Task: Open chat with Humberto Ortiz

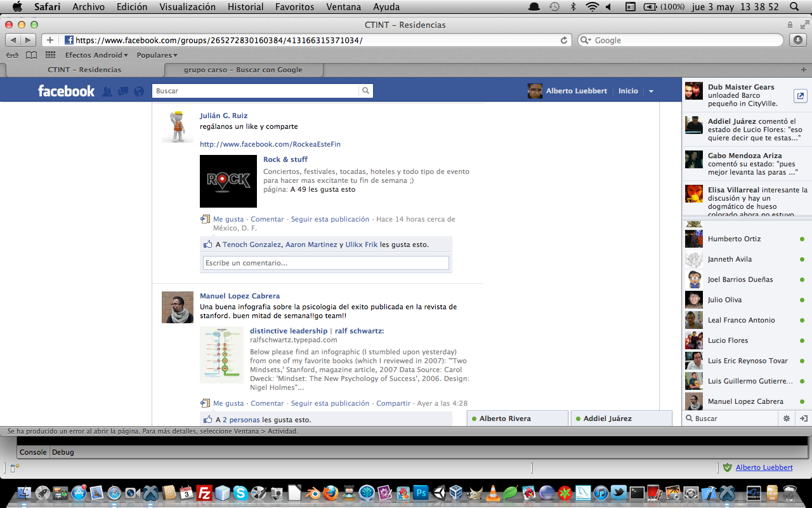Action: (747, 239)
